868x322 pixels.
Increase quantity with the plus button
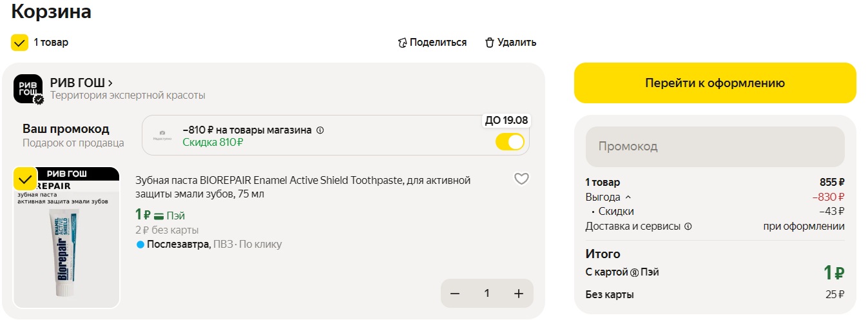[x=519, y=294]
